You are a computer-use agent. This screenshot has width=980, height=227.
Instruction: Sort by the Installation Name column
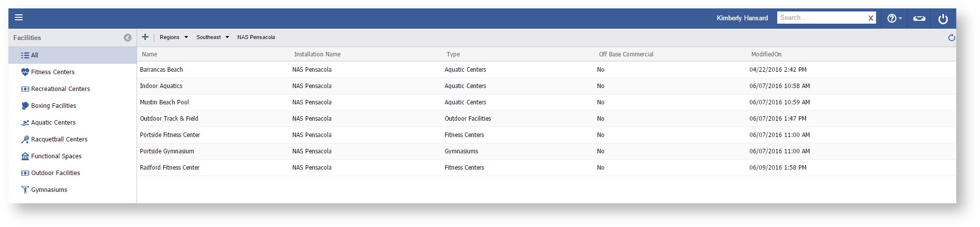317,54
